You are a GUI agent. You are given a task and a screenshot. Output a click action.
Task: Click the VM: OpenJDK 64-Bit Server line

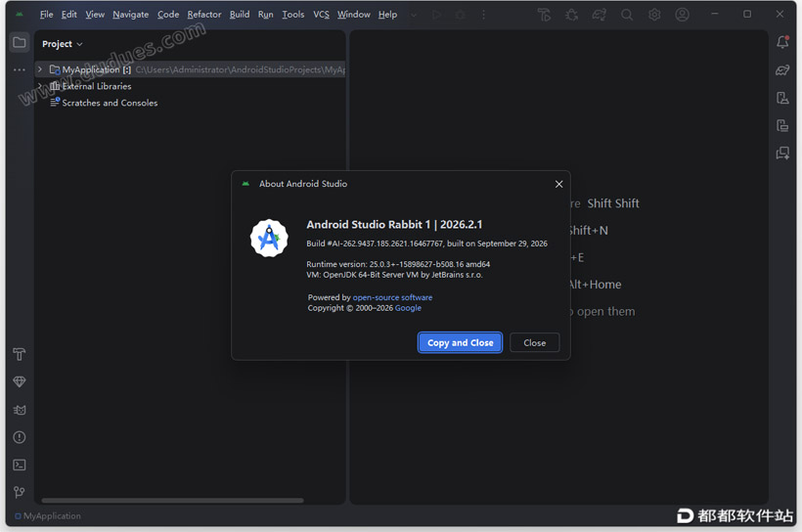[394, 275]
